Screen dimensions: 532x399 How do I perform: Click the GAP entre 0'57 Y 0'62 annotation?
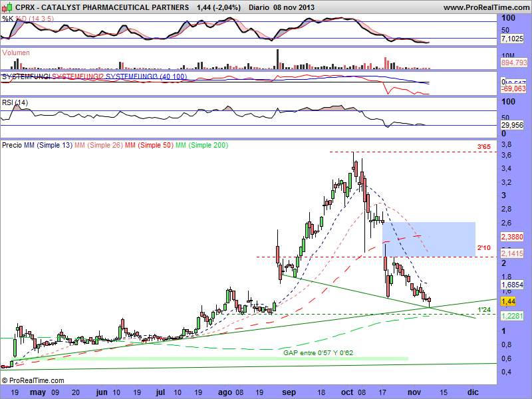point(318,353)
